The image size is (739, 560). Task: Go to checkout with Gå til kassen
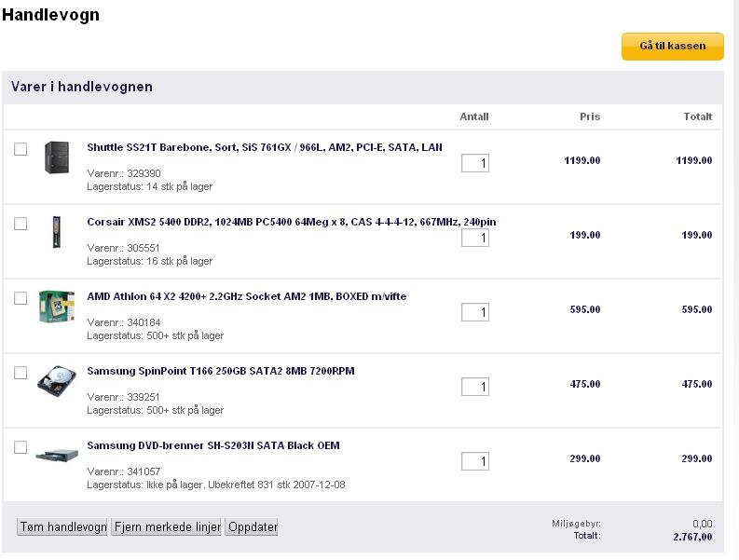[x=673, y=47]
